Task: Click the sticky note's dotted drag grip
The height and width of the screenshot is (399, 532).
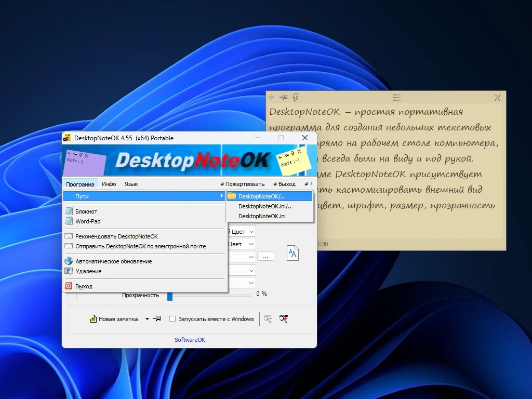Action: (x=397, y=98)
